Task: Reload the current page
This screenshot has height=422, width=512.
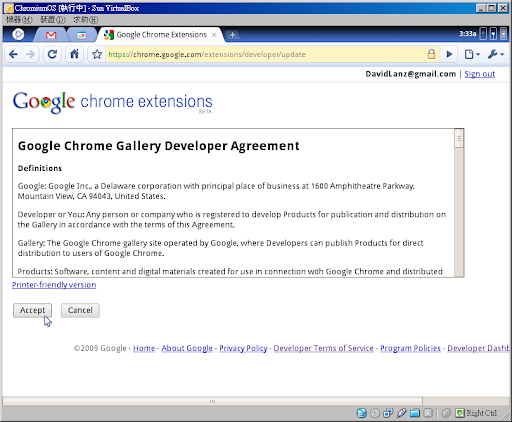Action: 52,54
